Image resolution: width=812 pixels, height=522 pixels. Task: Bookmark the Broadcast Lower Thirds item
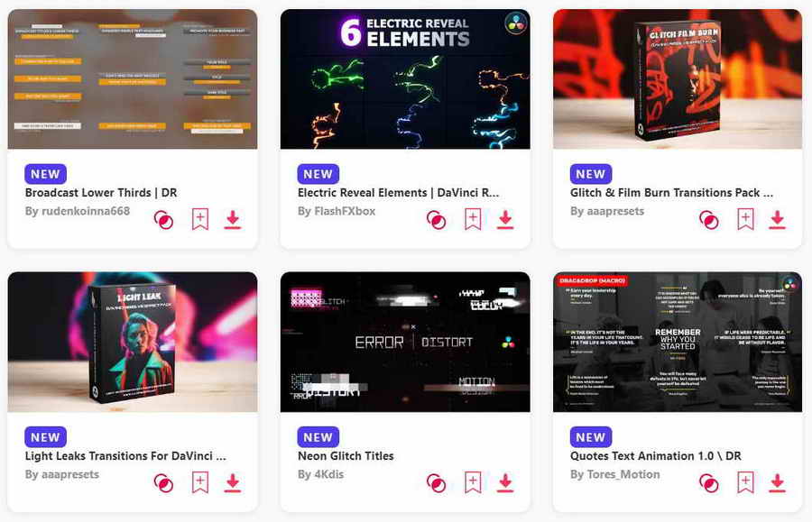[200, 219]
